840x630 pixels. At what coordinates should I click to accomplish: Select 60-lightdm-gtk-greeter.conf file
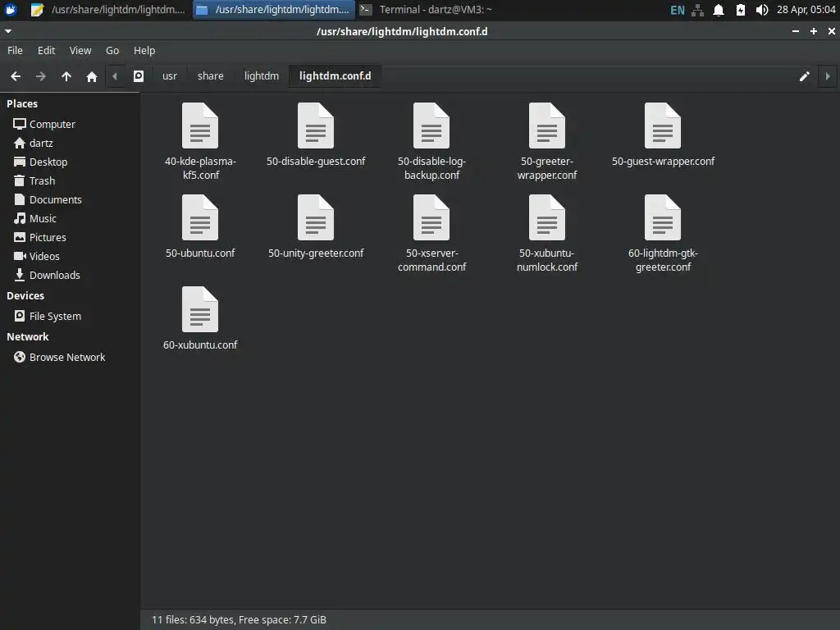(x=663, y=234)
